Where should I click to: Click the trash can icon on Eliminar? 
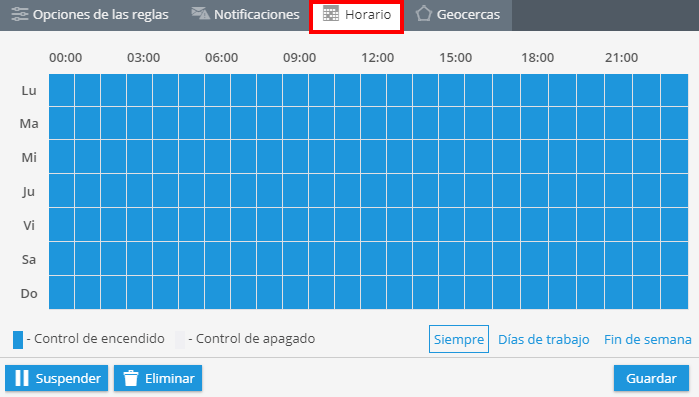point(131,378)
